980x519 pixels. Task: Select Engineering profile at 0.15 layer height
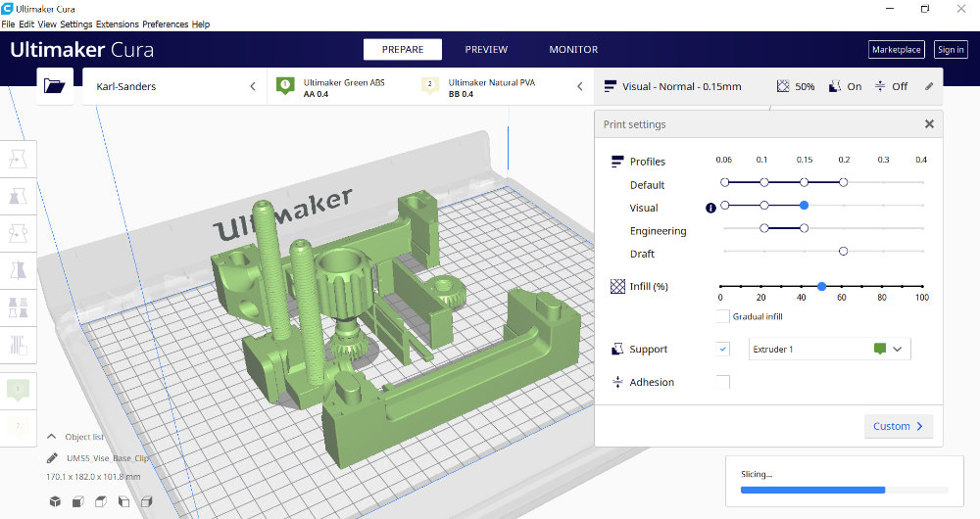point(805,228)
